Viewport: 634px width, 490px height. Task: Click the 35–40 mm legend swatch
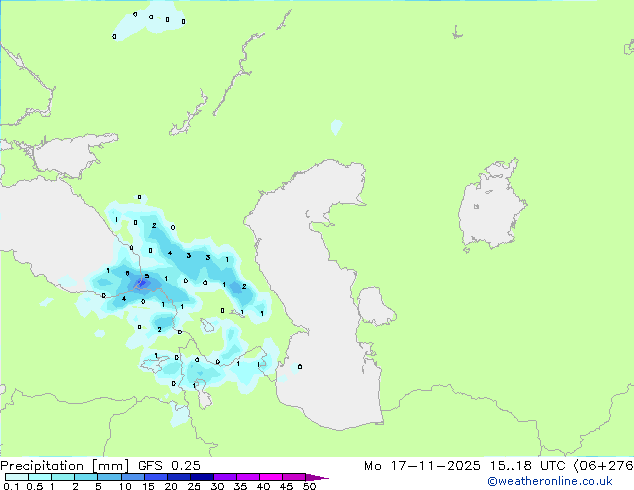pos(247,477)
